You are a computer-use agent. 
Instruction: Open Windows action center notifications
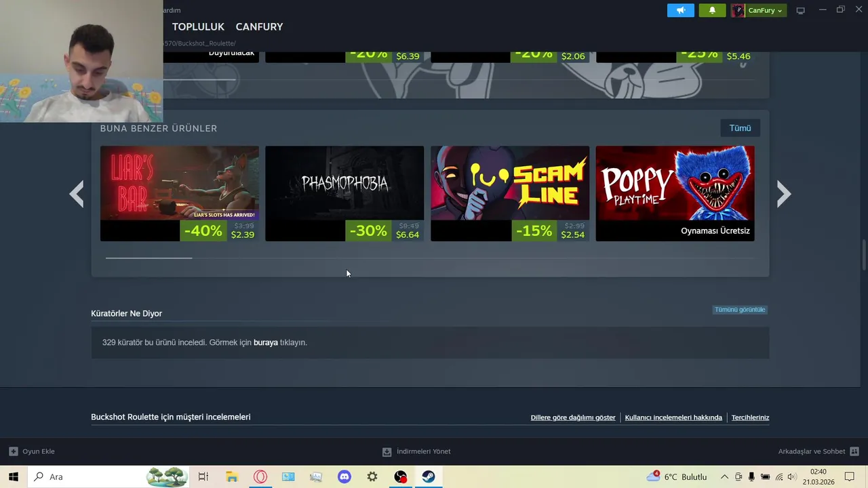click(850, 476)
